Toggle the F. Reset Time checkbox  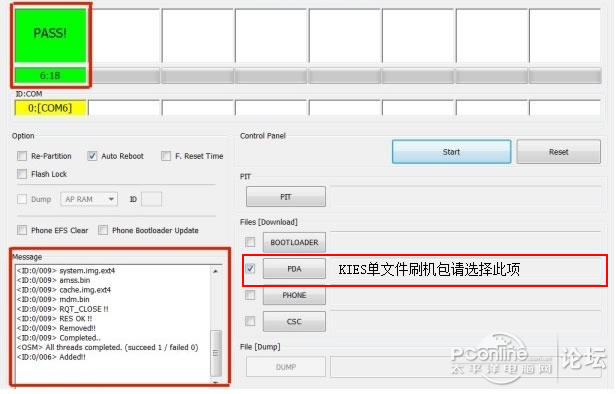click(x=166, y=156)
